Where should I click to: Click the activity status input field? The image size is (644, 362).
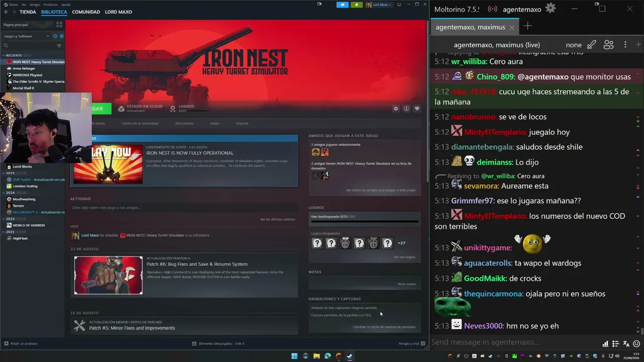coord(184,207)
